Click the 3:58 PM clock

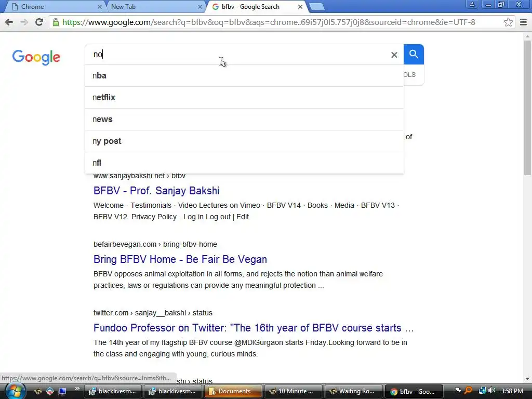[x=512, y=391]
